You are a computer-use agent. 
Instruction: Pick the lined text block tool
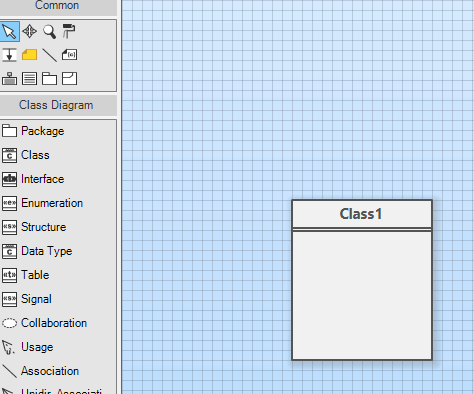[29, 79]
